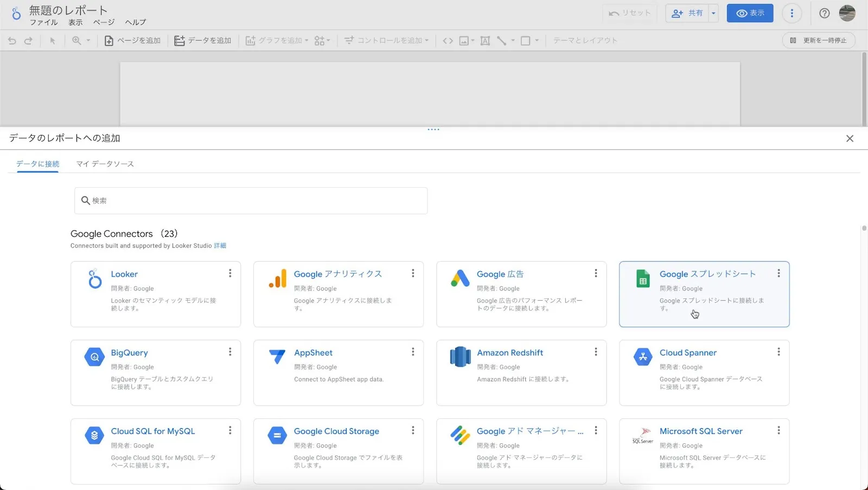
Task: Click the report title 無題のレポート
Action: click(68, 10)
